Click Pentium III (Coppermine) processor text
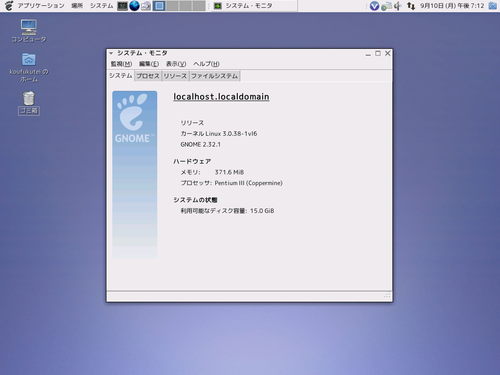This screenshot has width=500, height=375. point(249,183)
